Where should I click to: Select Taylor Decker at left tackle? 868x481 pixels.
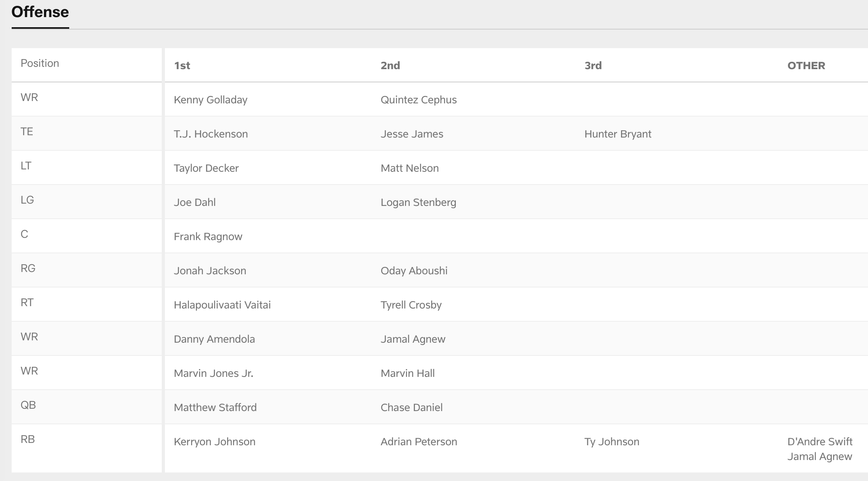coord(206,168)
